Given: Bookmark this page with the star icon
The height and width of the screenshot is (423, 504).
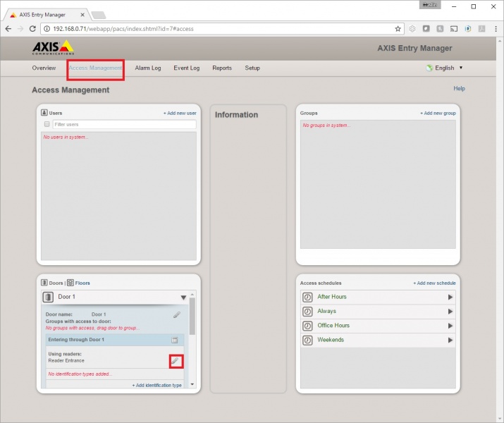Looking at the screenshot, I should [x=398, y=29].
